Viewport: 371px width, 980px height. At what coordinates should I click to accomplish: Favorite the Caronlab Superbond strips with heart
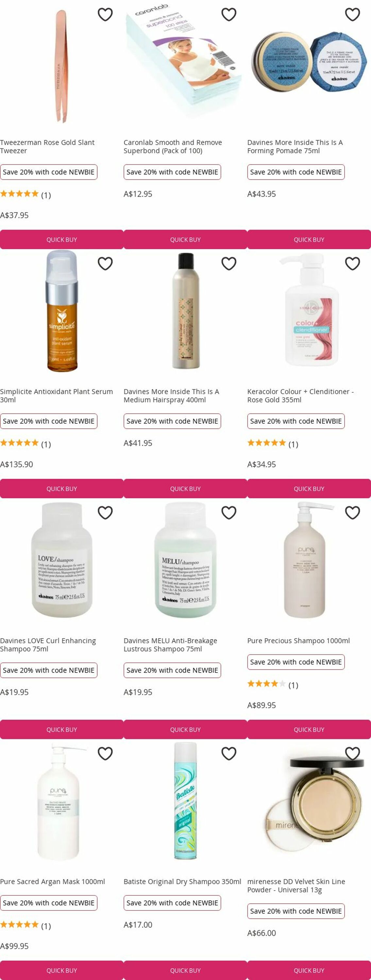tap(229, 14)
